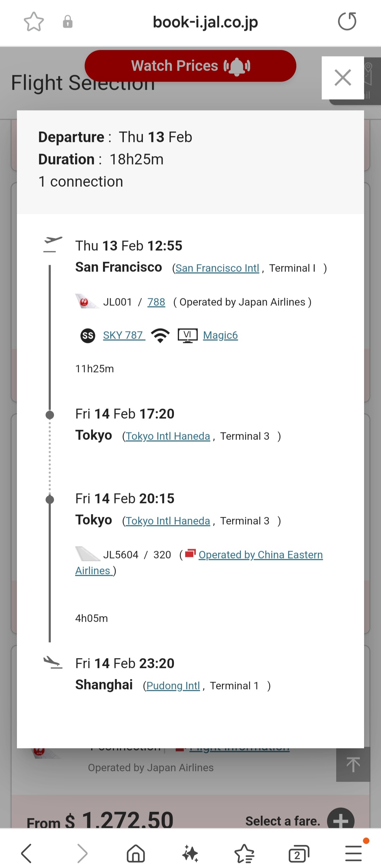Open the San Francisco Intl airport link
381x868 pixels.
(217, 268)
